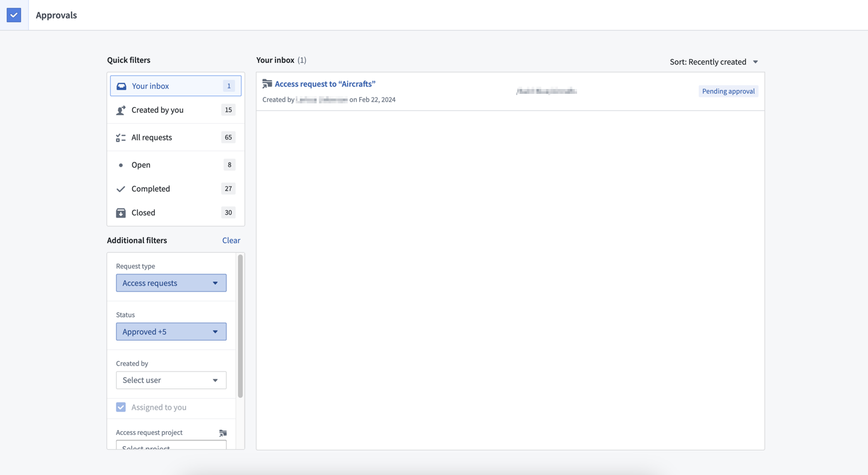Open the Access request to "Aircrafts" link
Screen dimensions: 868x475
click(x=325, y=84)
